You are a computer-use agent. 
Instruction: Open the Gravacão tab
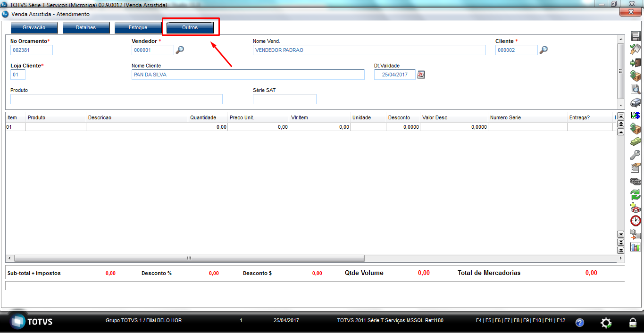tap(34, 28)
